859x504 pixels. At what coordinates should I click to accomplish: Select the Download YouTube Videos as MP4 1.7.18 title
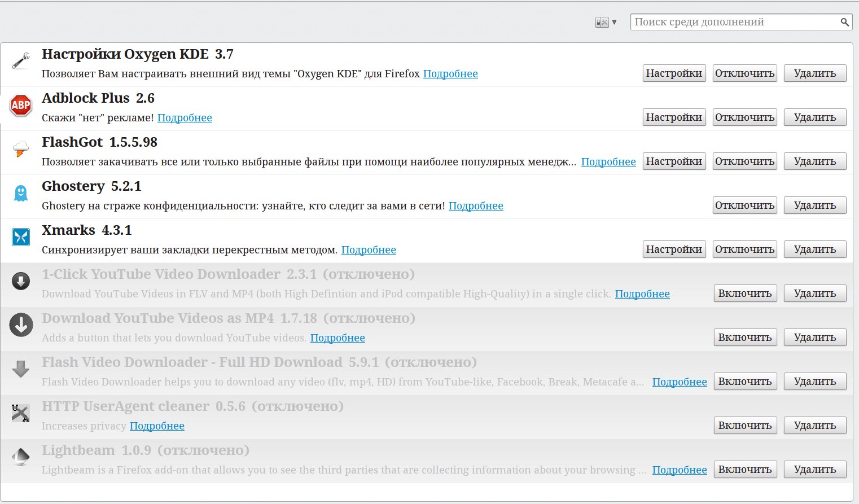[x=229, y=318]
